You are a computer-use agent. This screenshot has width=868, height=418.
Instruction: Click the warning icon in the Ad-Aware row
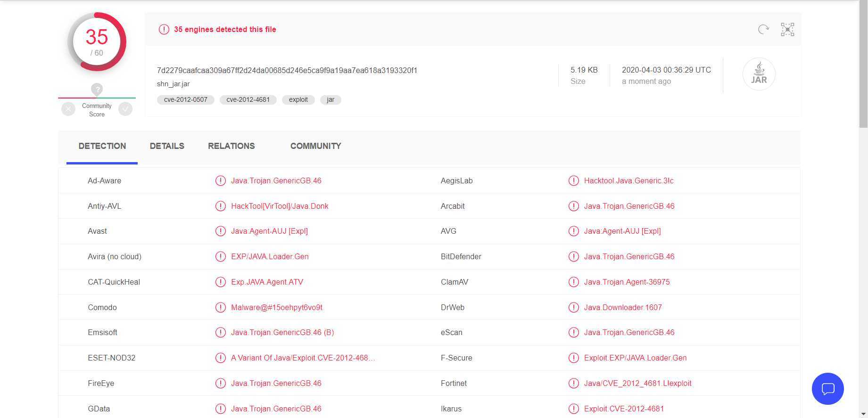pyautogui.click(x=220, y=180)
